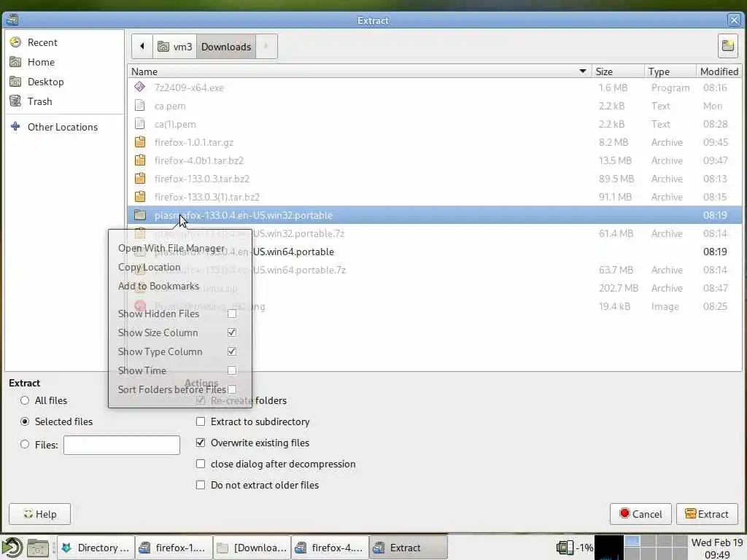The height and width of the screenshot is (560, 747).
Task: Select the win64.portable.7z 63.7 MB row
Action: [x=435, y=270]
